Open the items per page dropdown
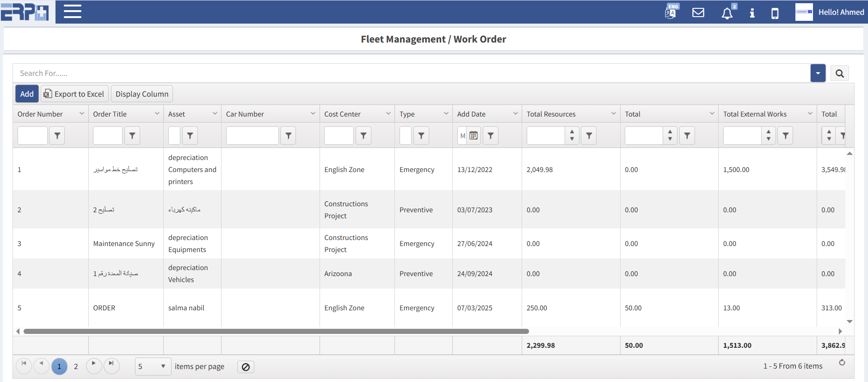868x382 pixels. point(153,366)
